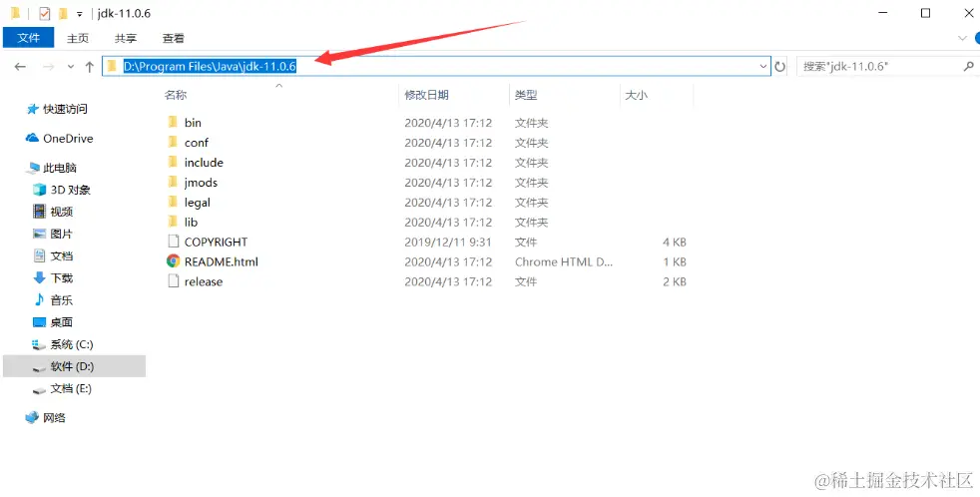
Task: Open the recent locations dropdown arrow
Action: pos(71,66)
